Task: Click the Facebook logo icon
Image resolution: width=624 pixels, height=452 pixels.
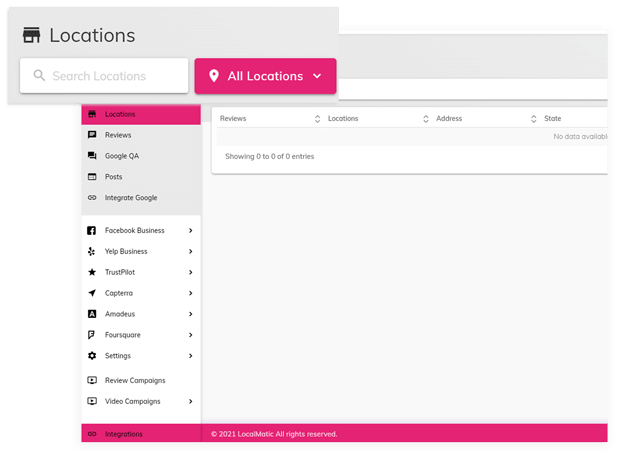Action: tap(92, 230)
